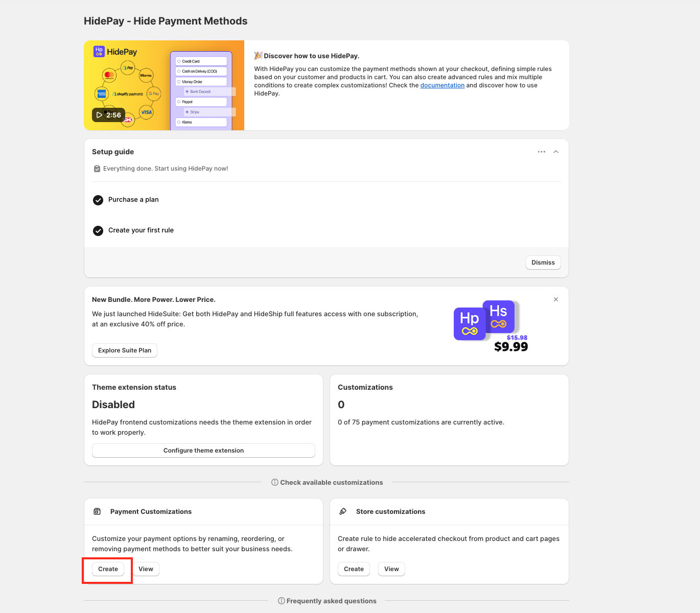The image size is (700, 613).
Task: Click the Disabled theme extension status
Action: click(113, 405)
